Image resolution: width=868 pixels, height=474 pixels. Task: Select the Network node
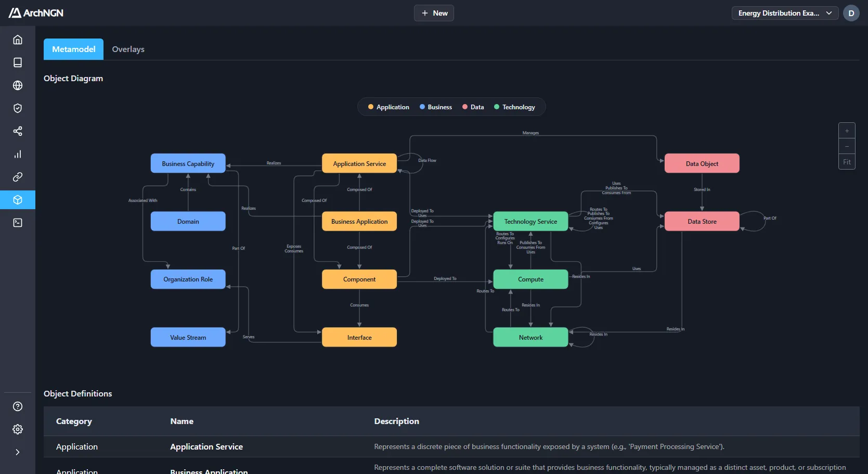tap(530, 337)
